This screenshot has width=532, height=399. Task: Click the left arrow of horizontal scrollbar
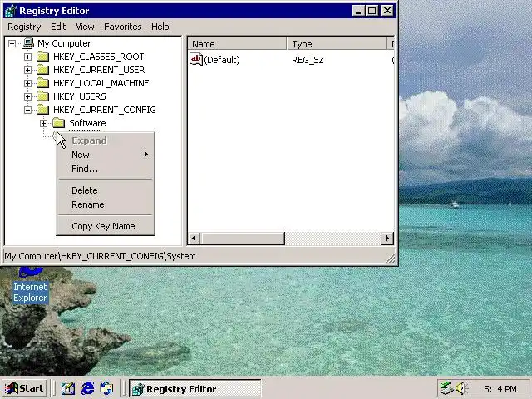pos(194,239)
